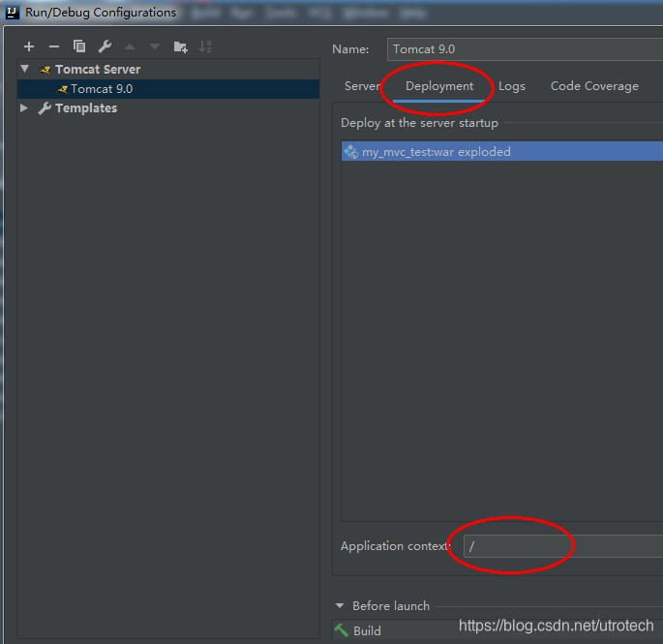This screenshot has width=663, height=644.
Task: Select the Tomcat Server group label
Action: pos(98,70)
